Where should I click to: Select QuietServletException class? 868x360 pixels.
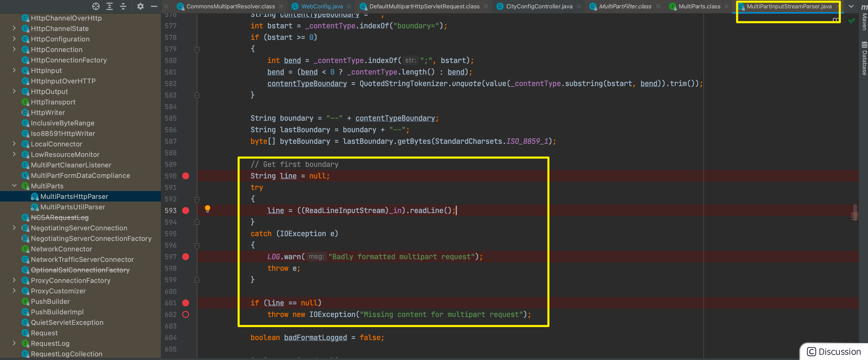pos(67,322)
